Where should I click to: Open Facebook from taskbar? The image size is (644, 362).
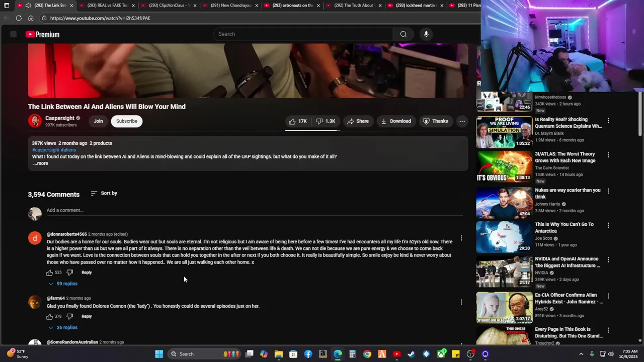(x=308, y=354)
